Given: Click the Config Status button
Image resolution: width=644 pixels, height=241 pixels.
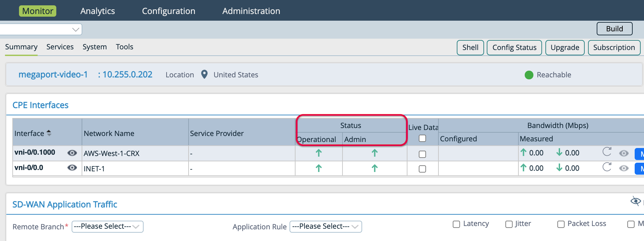Looking at the screenshot, I should (x=514, y=48).
